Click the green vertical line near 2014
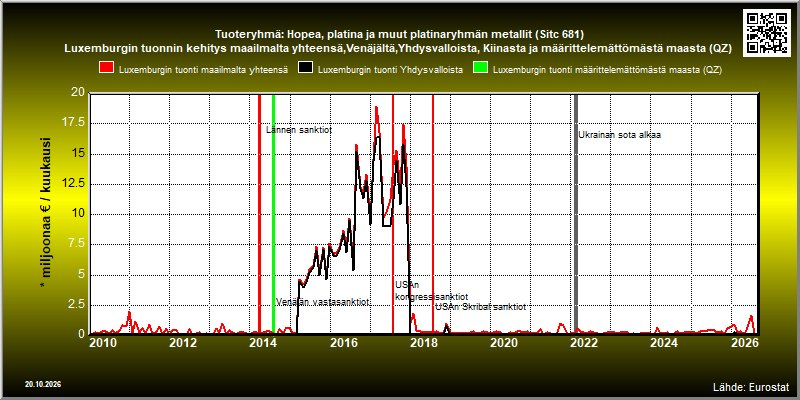 [273, 213]
